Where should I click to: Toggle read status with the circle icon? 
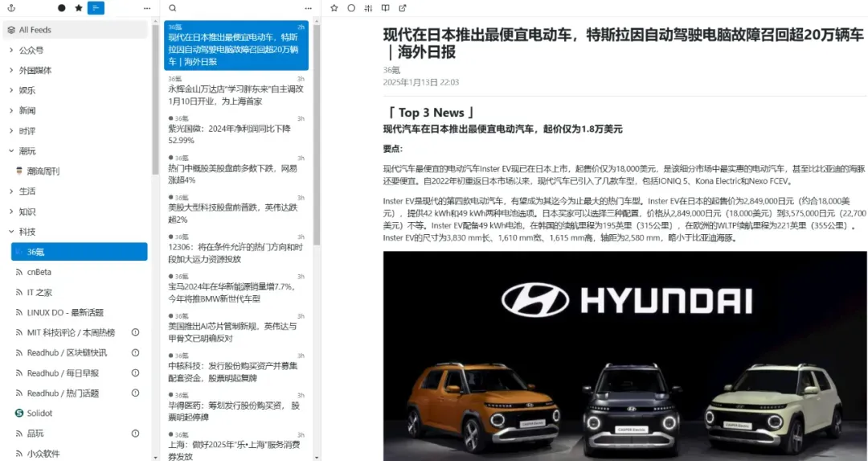351,8
